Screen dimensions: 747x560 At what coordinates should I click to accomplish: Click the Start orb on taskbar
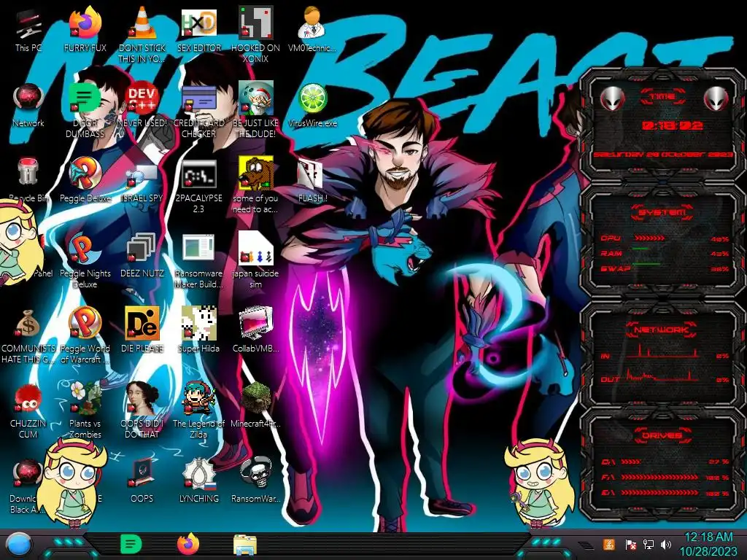click(20, 545)
